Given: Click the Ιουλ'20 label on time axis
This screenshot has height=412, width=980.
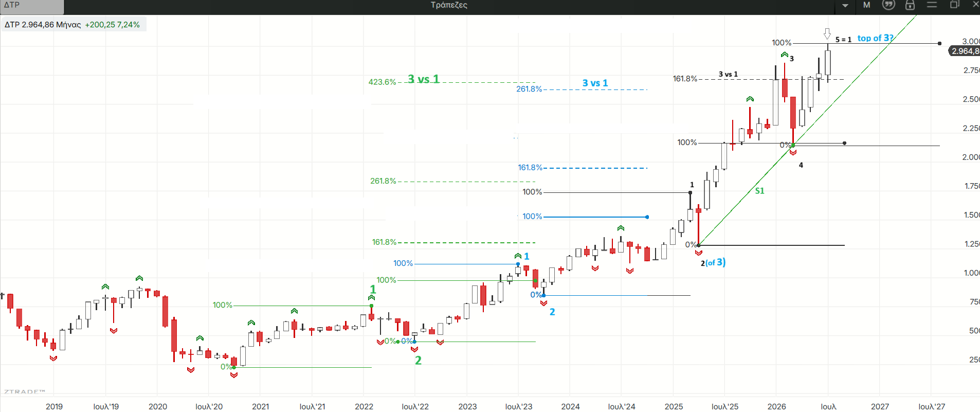Looking at the screenshot, I should pyautogui.click(x=209, y=406).
